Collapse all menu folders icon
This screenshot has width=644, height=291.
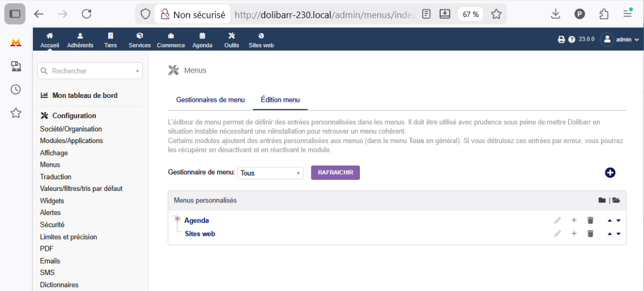click(602, 200)
